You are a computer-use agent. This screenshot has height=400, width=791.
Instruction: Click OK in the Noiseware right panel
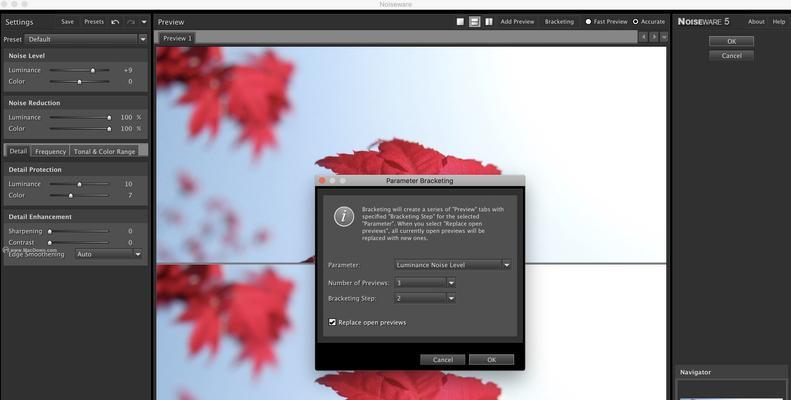point(731,41)
